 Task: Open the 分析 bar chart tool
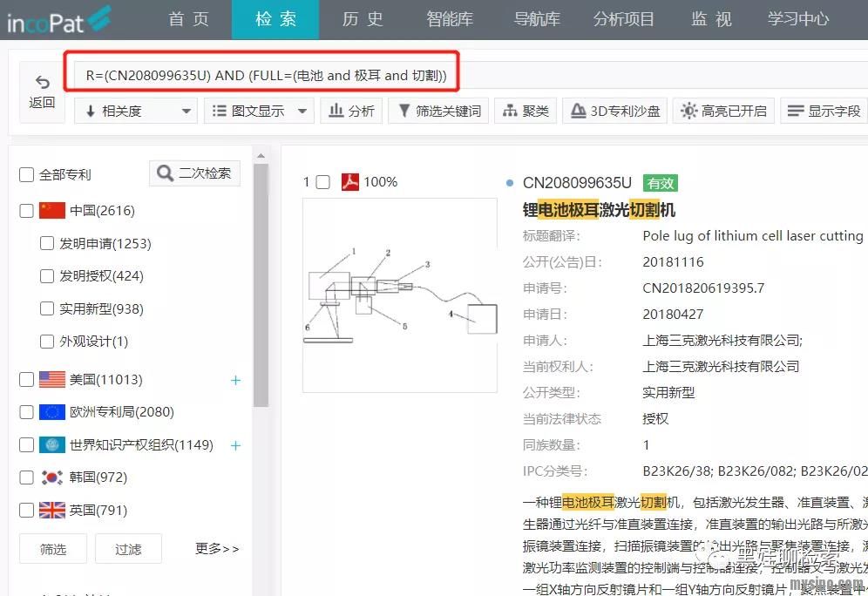pyautogui.click(x=351, y=111)
